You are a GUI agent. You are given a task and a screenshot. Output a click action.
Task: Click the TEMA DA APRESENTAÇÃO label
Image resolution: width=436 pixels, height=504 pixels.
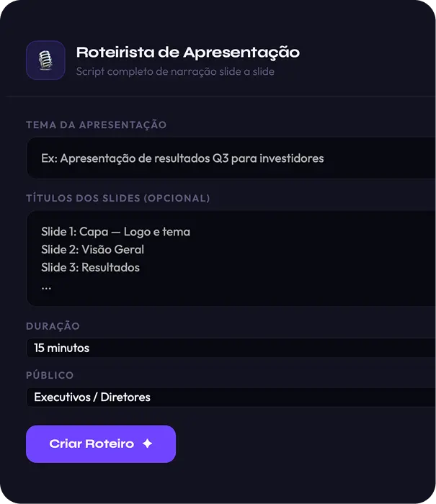pyautogui.click(x=97, y=125)
